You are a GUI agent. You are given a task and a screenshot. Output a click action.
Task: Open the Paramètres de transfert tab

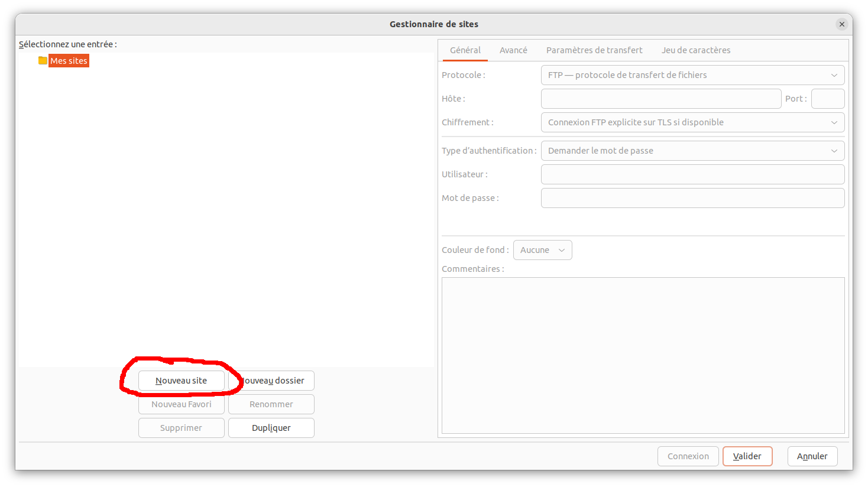(x=594, y=50)
